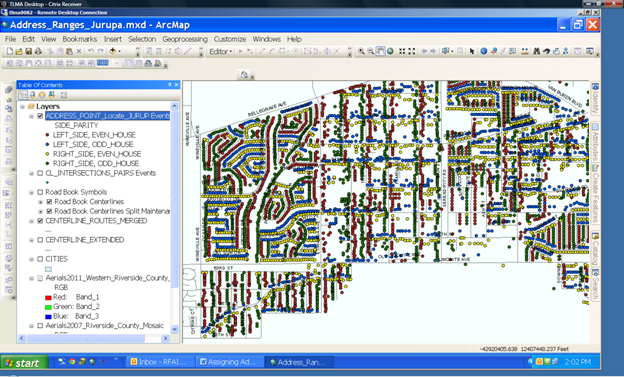624x377 pixels.
Task: Open the docked Search side tab
Action: click(x=595, y=285)
